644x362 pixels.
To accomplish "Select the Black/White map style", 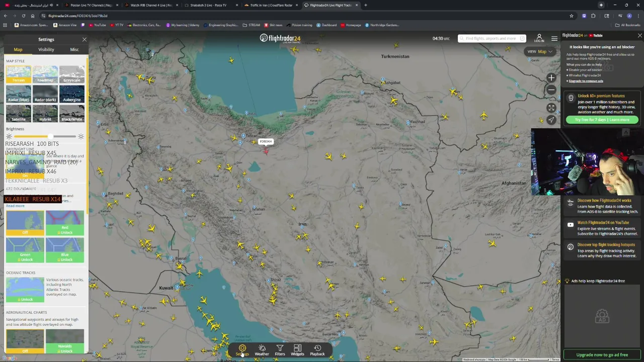I will (71, 114).
